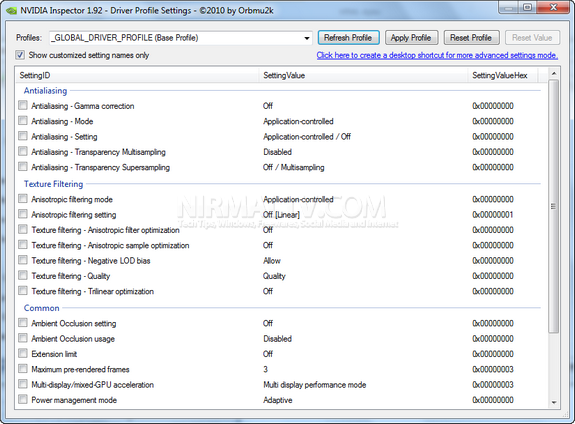Select value '3' for Maximum pre-rendered frames
Viewport: 575px width, 424px height.
pos(265,369)
